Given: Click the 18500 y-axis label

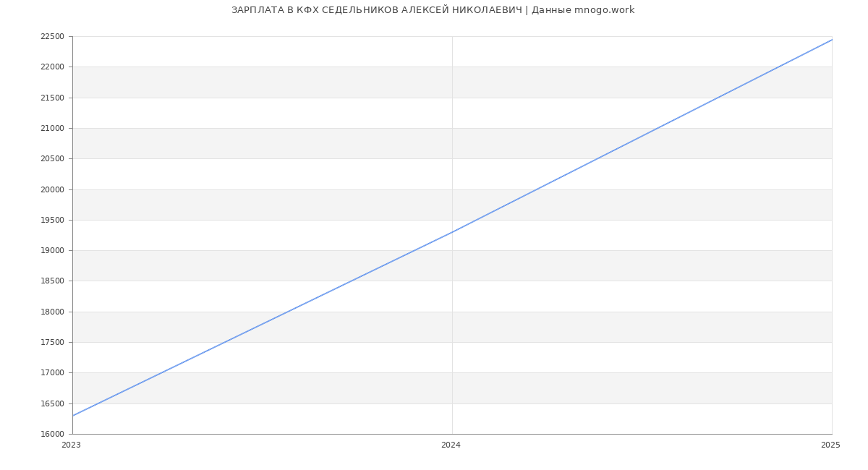Looking at the screenshot, I should click(x=52, y=281).
